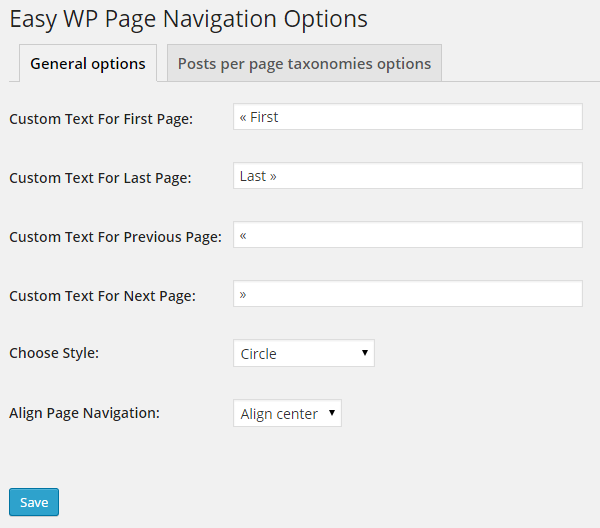This screenshot has height=528, width=600.
Task: Focus the Last Page text input
Action: click(x=407, y=176)
